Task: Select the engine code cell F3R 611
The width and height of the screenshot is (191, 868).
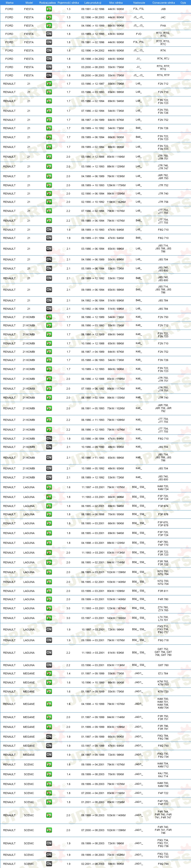Action: click(x=163, y=591)
